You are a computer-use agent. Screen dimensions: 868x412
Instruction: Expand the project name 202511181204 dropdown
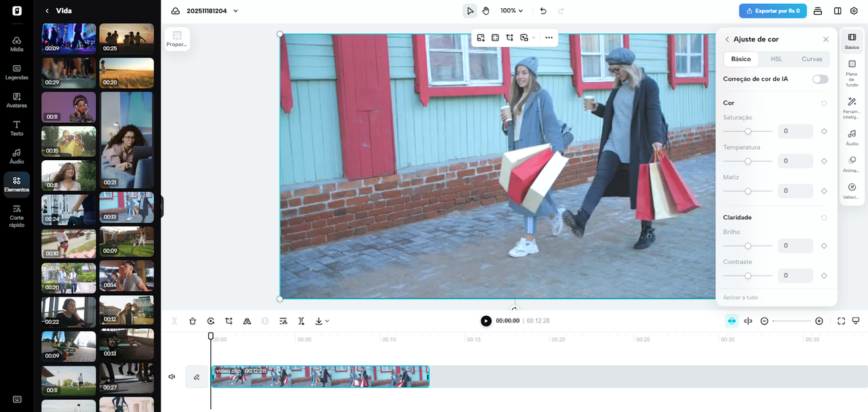235,11
